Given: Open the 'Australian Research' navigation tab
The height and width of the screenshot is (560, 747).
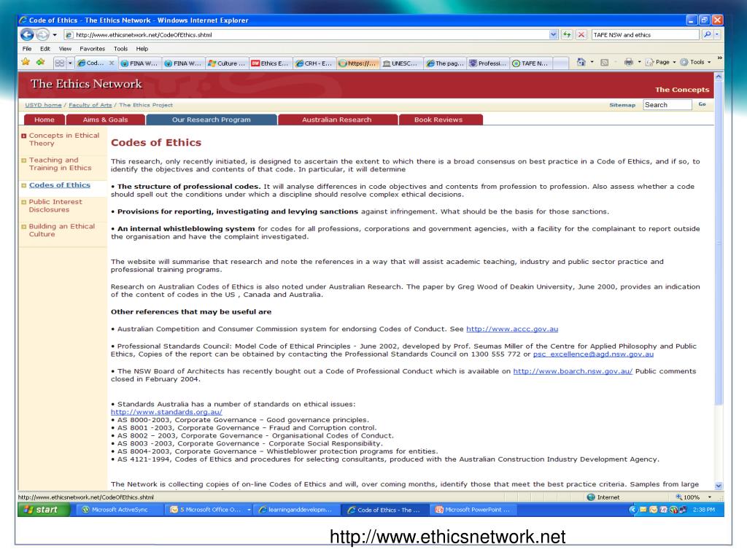Looking at the screenshot, I should (x=337, y=120).
